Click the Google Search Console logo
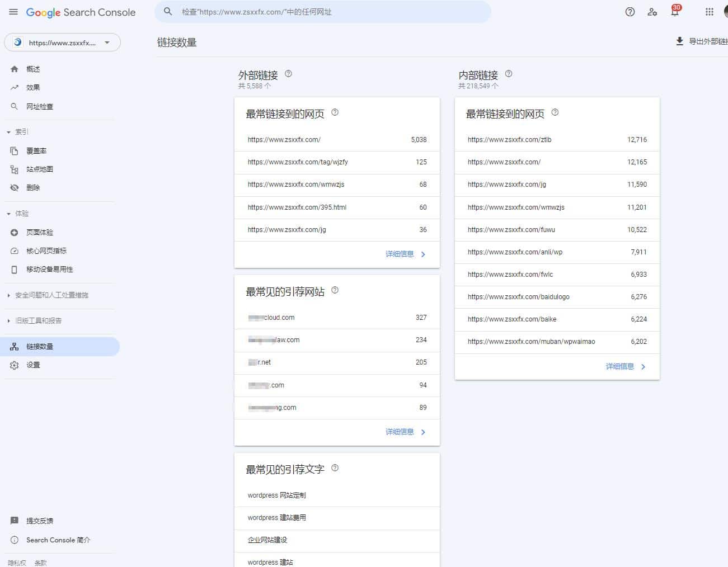 [81, 12]
